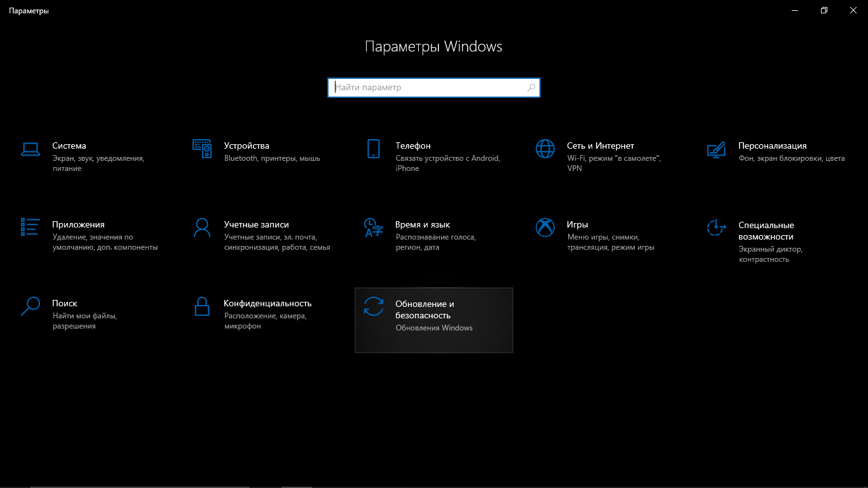
Task: Focus the Найти параметр search field
Action: point(434,88)
